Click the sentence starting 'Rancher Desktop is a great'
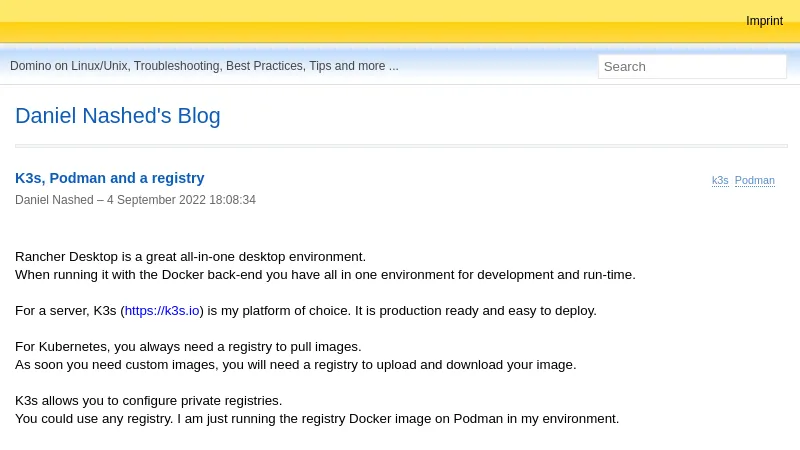Screen dimensions: 800x450 point(190,257)
